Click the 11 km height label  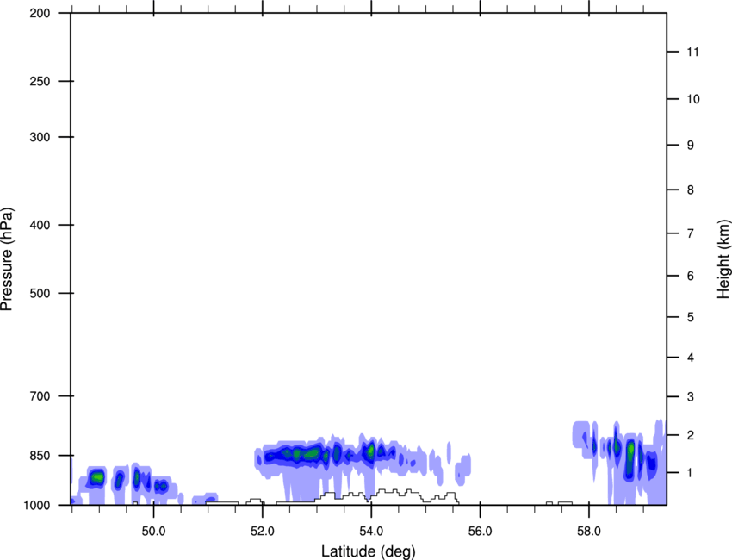pos(692,52)
